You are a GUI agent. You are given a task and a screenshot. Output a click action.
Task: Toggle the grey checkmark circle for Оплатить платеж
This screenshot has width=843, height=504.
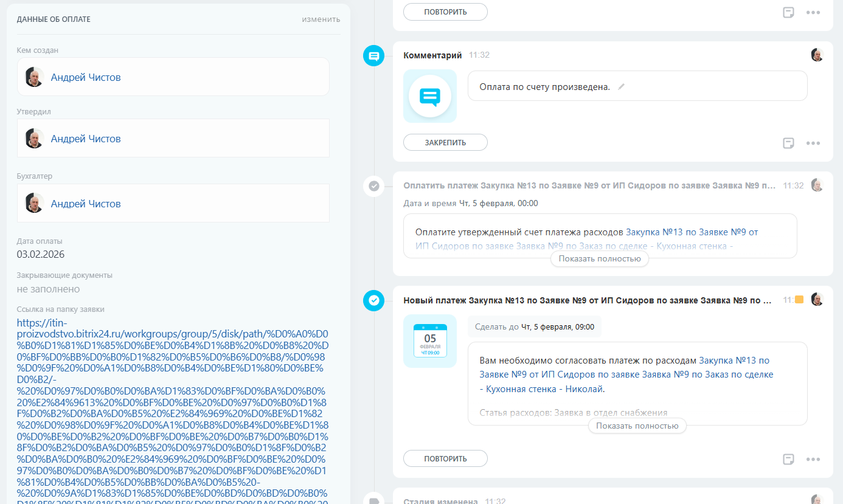click(374, 186)
